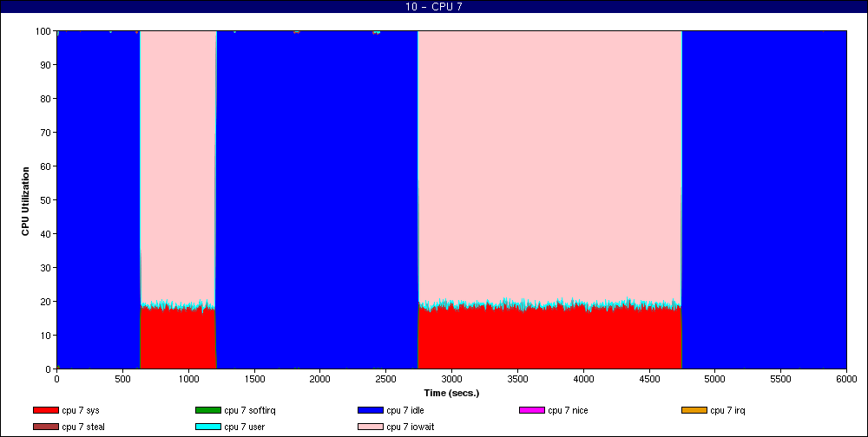Select the 'cpu 7 nice' legend label
Screen dimensions: 868x437
(x=568, y=411)
